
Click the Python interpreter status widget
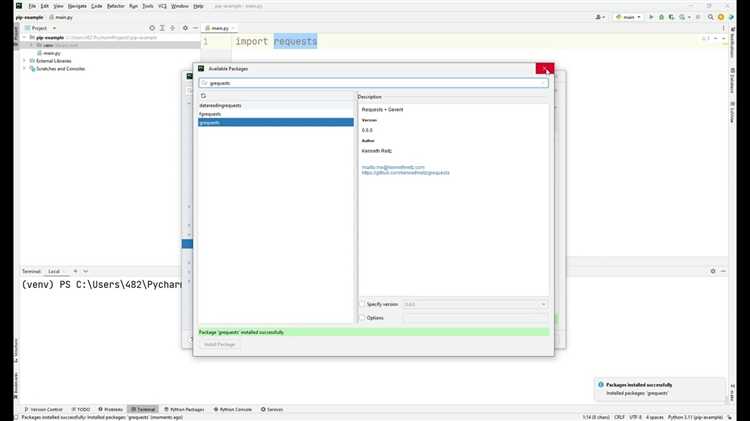click(695, 418)
